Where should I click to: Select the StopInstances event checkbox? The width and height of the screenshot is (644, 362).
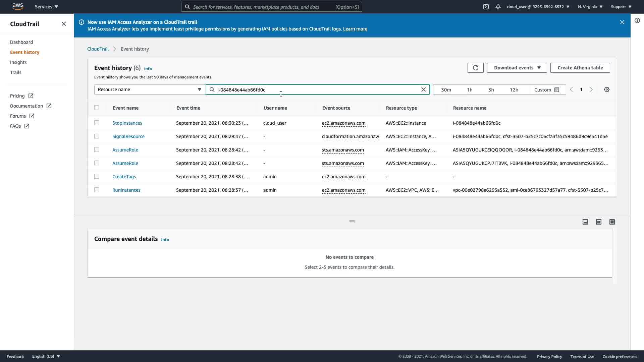97,123
